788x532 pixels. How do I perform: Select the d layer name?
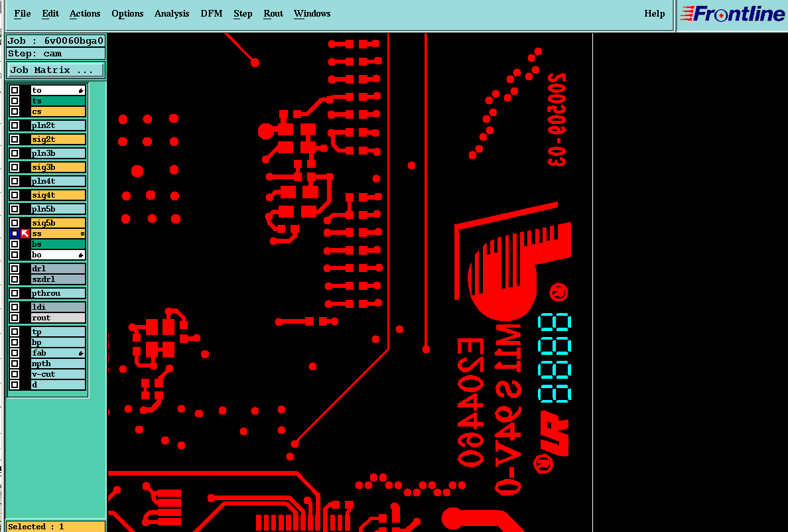tap(58, 385)
